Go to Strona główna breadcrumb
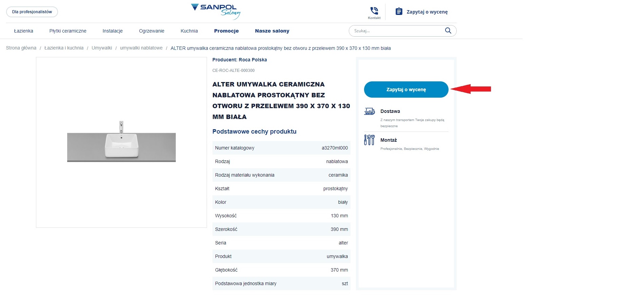Viewport: 644px width, 297px height. point(21,48)
